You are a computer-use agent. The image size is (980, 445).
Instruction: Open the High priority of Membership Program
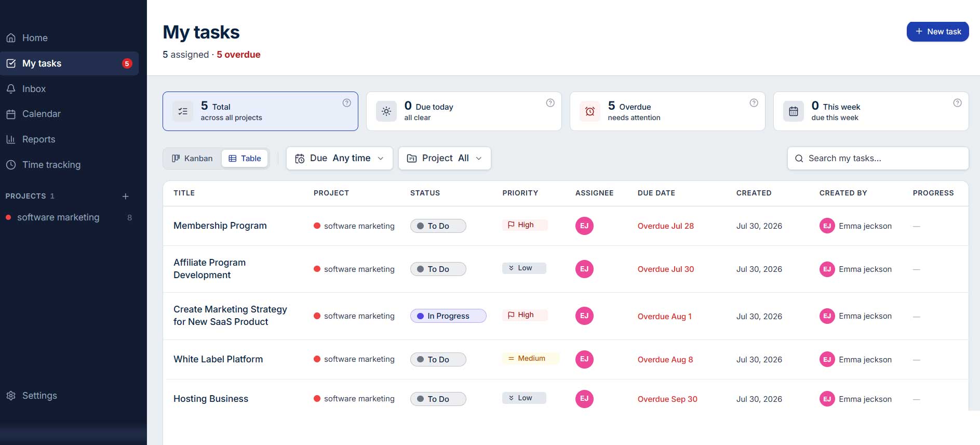(x=525, y=225)
